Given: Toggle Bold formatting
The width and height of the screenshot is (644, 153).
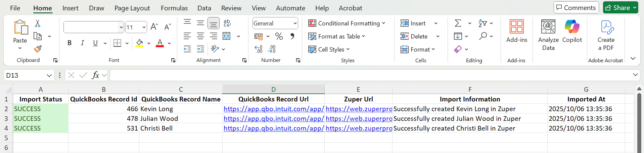Looking at the screenshot, I should (x=70, y=43).
